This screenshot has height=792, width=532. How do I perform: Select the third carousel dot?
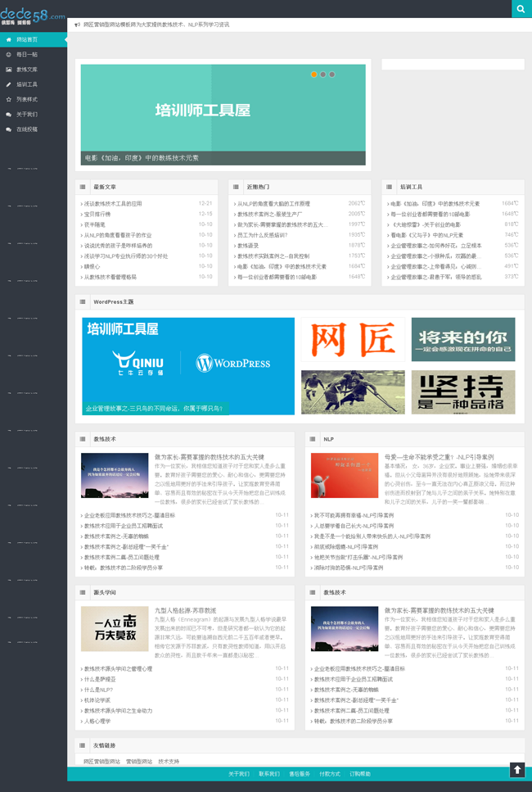coord(332,75)
